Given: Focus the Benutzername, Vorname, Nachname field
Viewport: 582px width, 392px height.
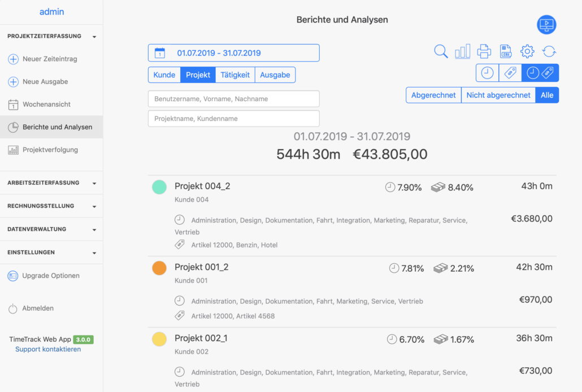Looking at the screenshot, I should point(234,99).
